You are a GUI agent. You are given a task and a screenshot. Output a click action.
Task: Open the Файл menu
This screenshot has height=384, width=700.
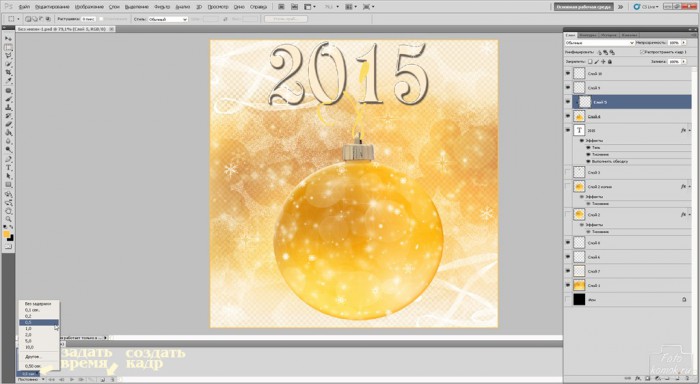[24, 7]
